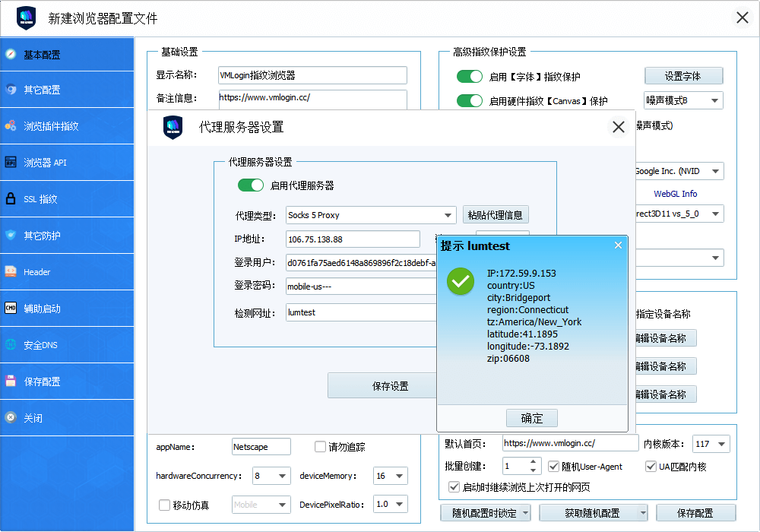The height and width of the screenshot is (532, 760).
Task: Uncheck 启动时继续浏览上次打开的网页
Action: click(x=454, y=487)
